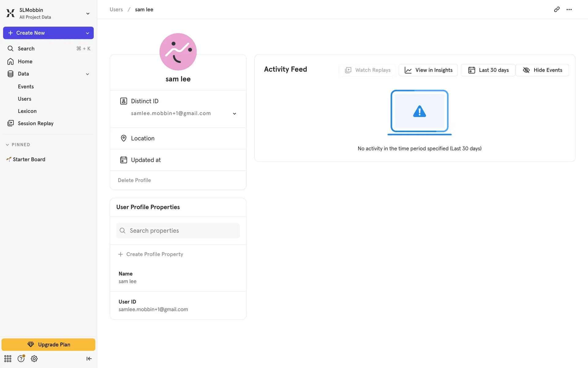Image resolution: width=588 pixels, height=368 pixels.
Task: Toggle Hide Events in the activity feed
Action: pos(542,70)
